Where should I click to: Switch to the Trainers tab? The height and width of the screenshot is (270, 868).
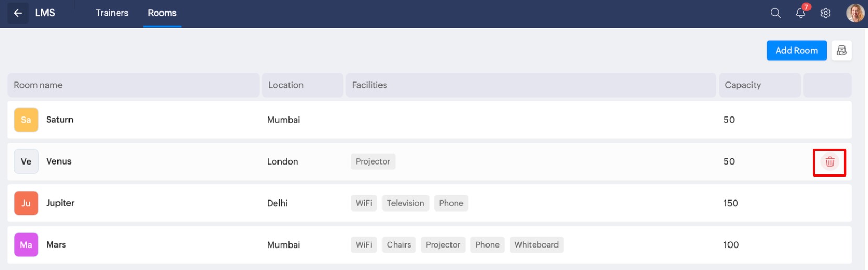[112, 13]
